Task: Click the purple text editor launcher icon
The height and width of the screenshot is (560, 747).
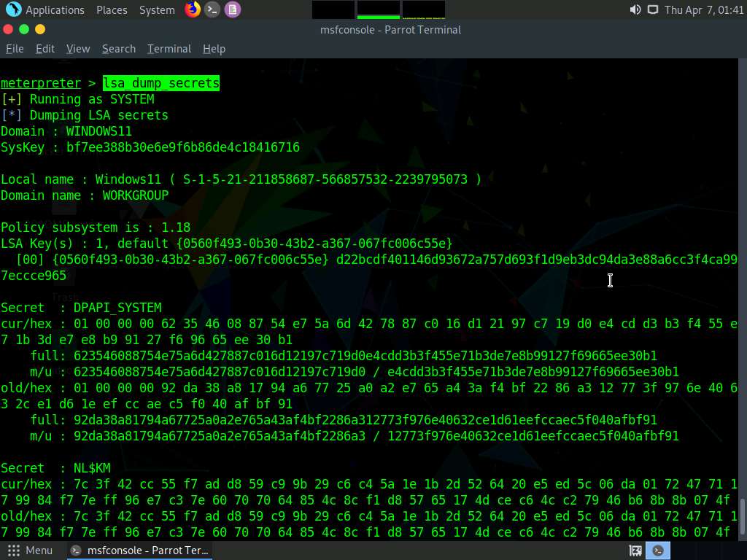Action: coord(232,9)
